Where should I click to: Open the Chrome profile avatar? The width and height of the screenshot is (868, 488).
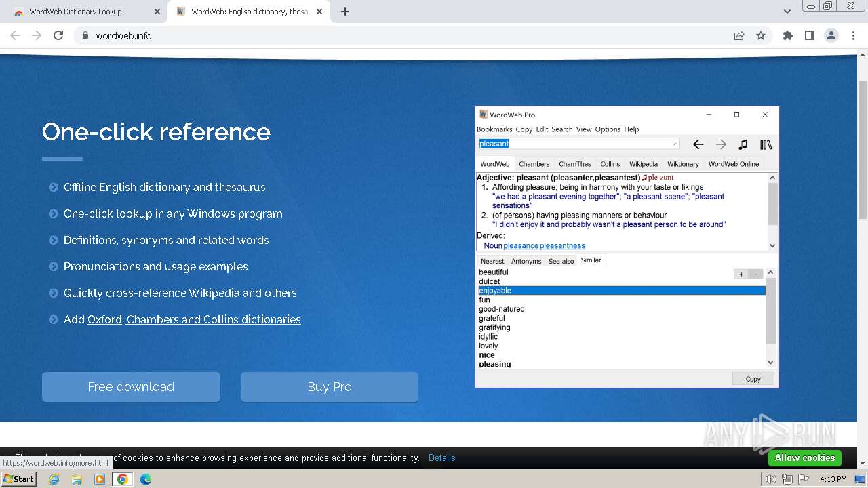831,35
